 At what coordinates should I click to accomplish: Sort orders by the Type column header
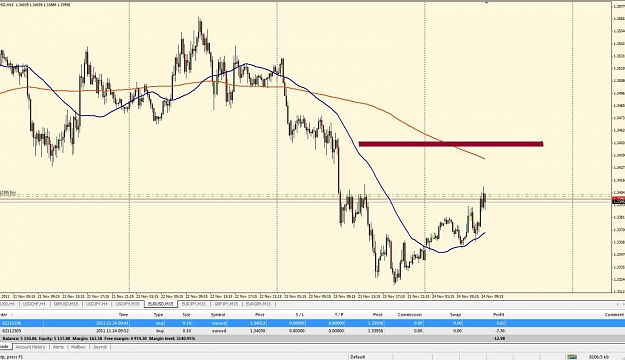pos(159,315)
